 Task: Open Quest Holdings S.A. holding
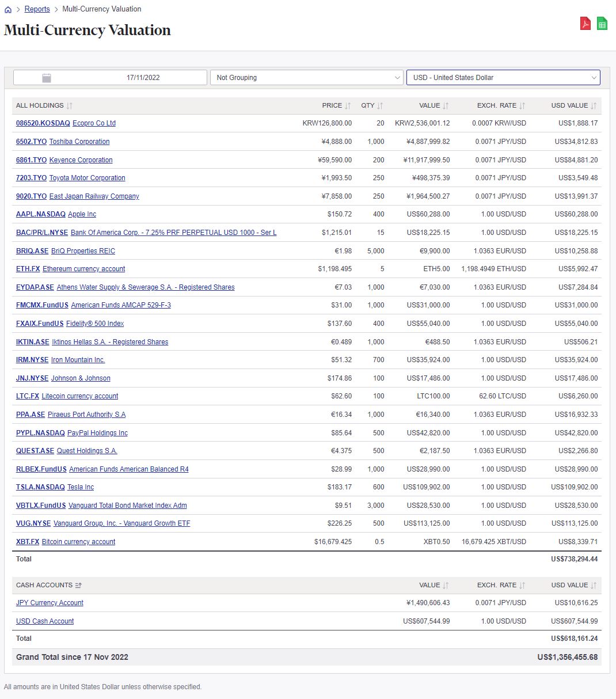[87, 451]
